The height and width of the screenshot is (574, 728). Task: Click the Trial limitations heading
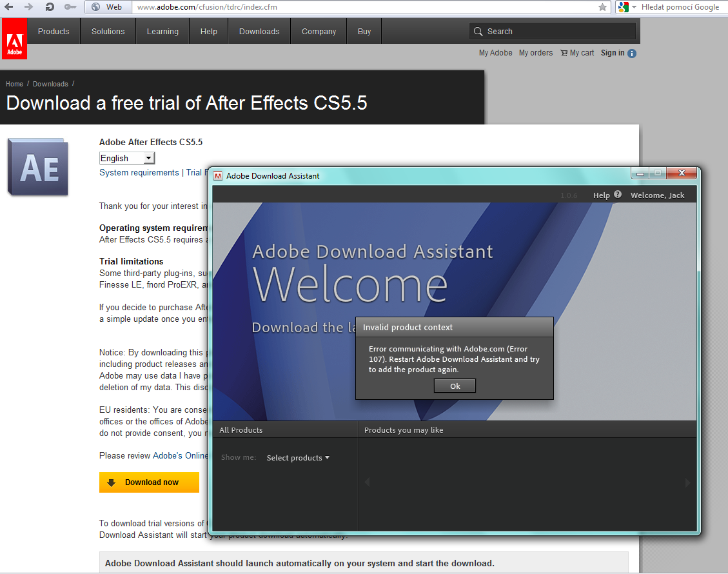[132, 261]
